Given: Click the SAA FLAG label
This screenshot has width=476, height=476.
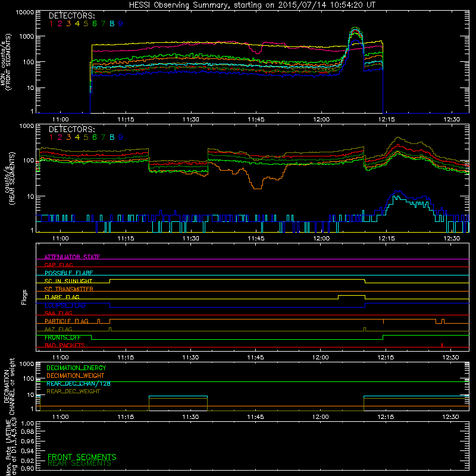Looking at the screenshot, I should [x=58, y=313].
